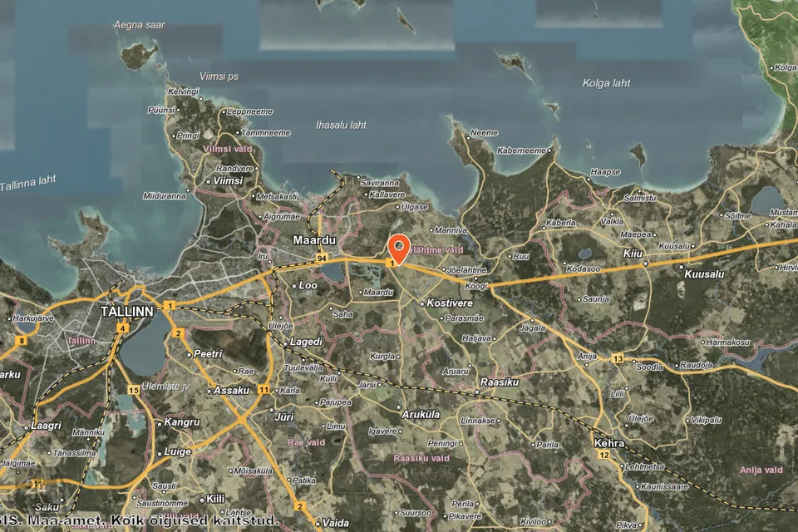Click the route 15 road shield
Viewport: 798px width, 532px height.
(133, 391)
